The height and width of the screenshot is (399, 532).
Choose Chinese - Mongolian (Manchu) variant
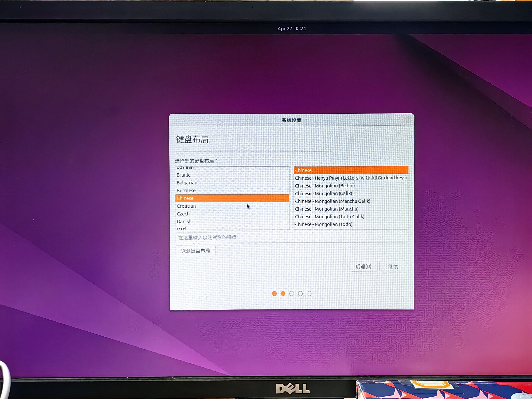point(327,209)
